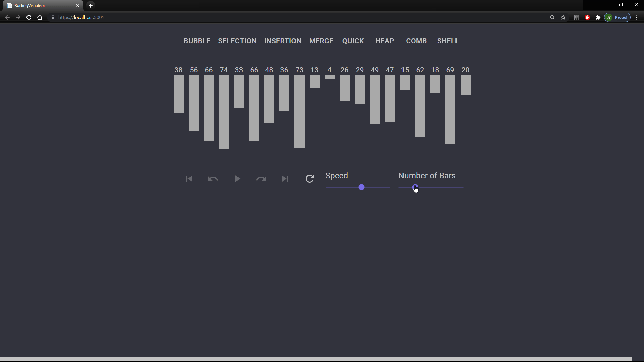Select the BUBBLE sort algorithm

click(x=197, y=41)
